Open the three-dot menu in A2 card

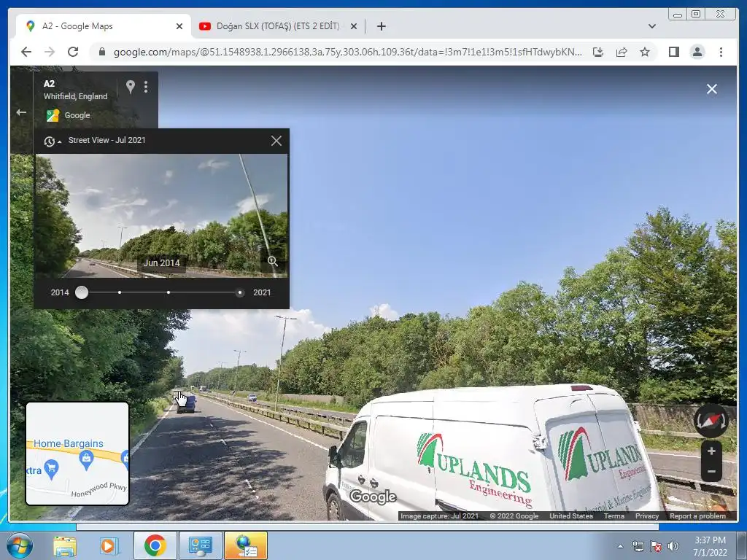click(x=146, y=87)
